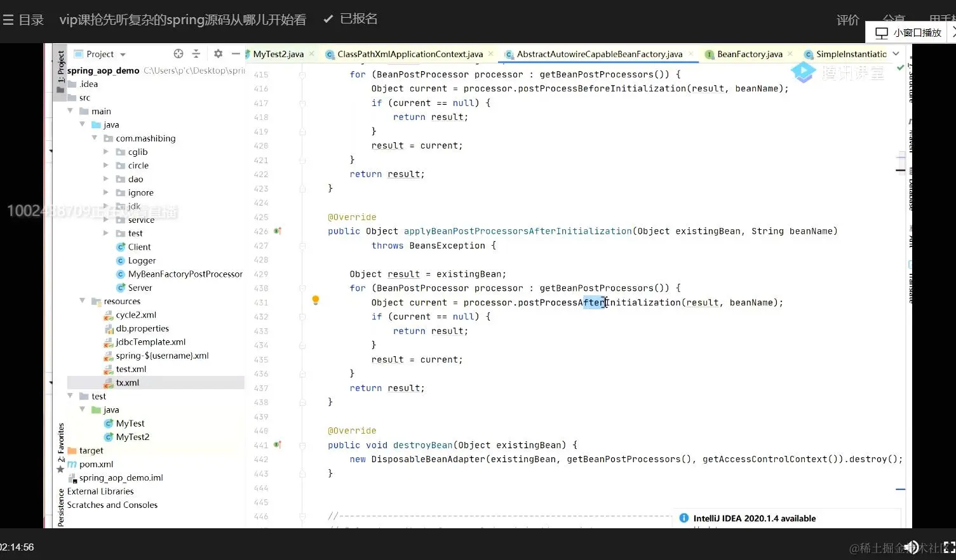The height and width of the screenshot is (560, 956).
Task: Click the 已报名 status button
Action: coord(351,19)
